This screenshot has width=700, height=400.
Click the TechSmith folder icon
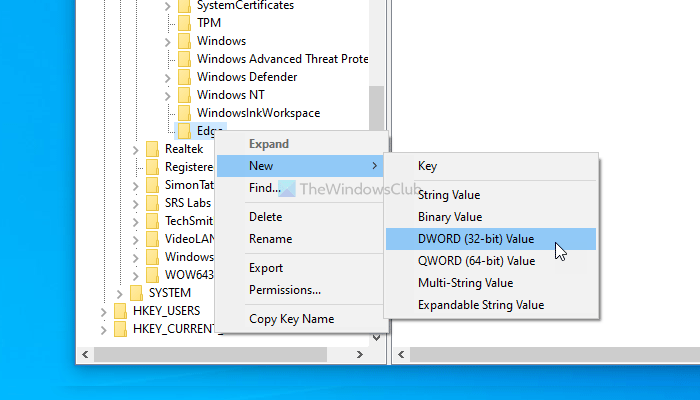tap(152, 221)
